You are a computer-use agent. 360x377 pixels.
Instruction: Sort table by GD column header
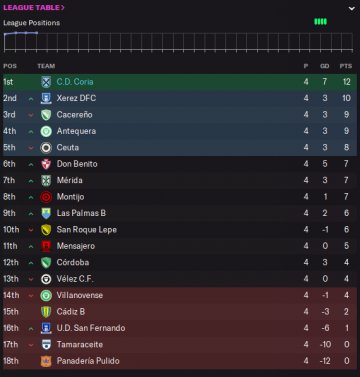click(324, 66)
